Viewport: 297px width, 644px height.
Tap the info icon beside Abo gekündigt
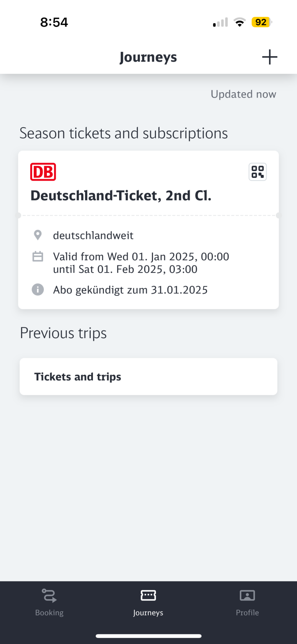point(38,289)
